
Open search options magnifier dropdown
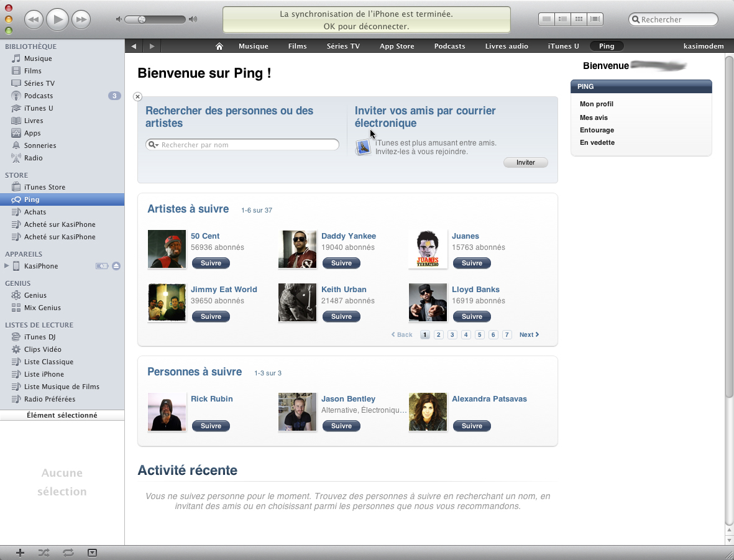[153, 145]
